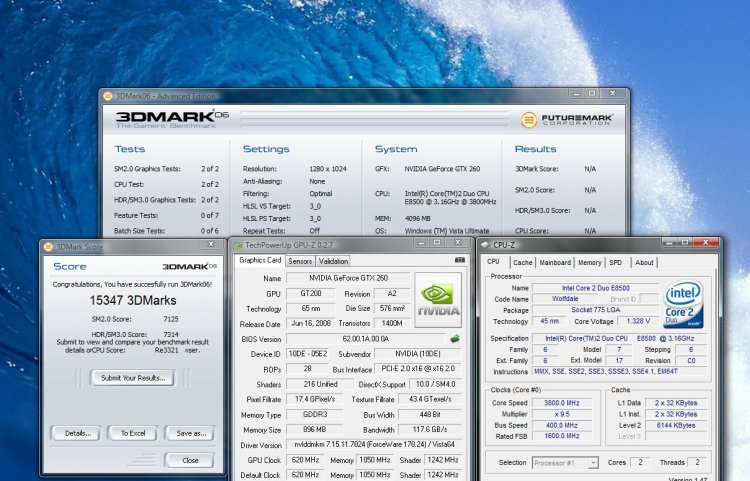
Task: Click the GPU field showing GT200
Action: [x=311, y=294]
